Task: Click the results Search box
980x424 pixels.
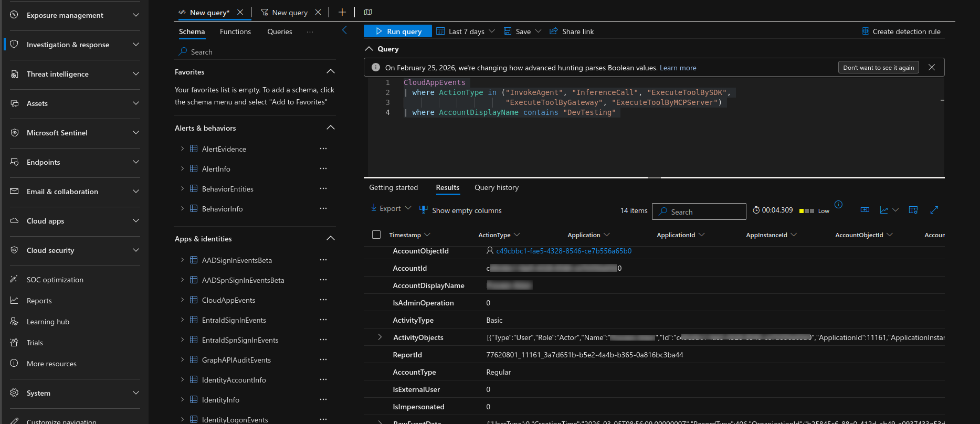Action: 699,211
